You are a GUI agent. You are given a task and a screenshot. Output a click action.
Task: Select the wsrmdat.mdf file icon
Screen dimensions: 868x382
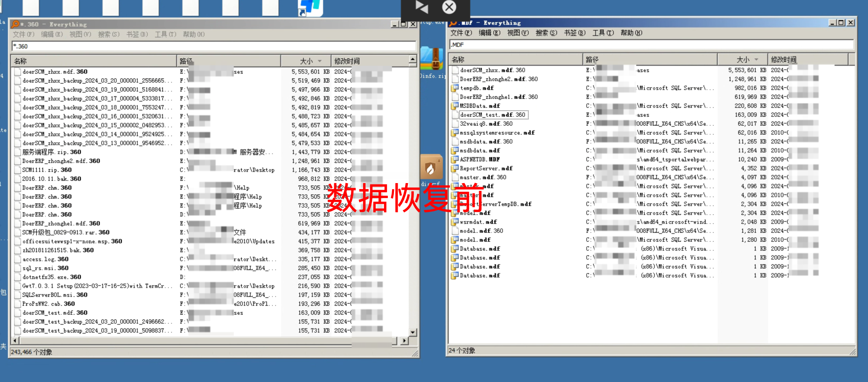tap(455, 222)
